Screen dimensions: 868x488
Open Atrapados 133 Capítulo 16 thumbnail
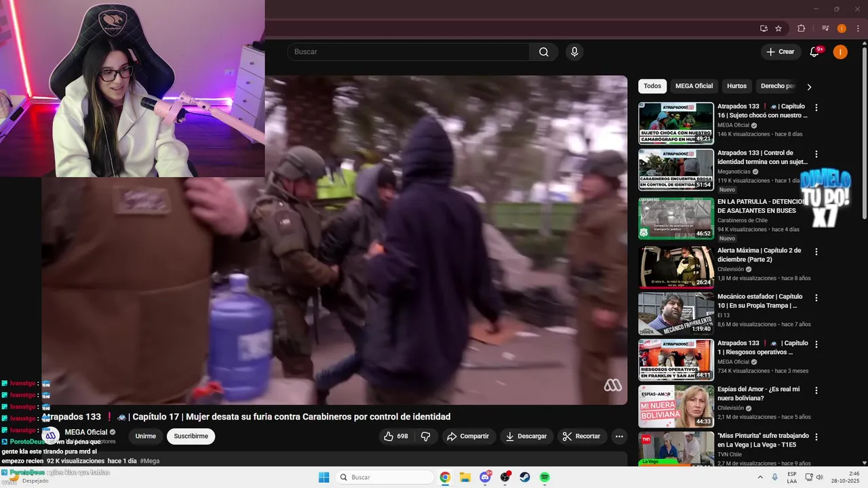(x=676, y=123)
